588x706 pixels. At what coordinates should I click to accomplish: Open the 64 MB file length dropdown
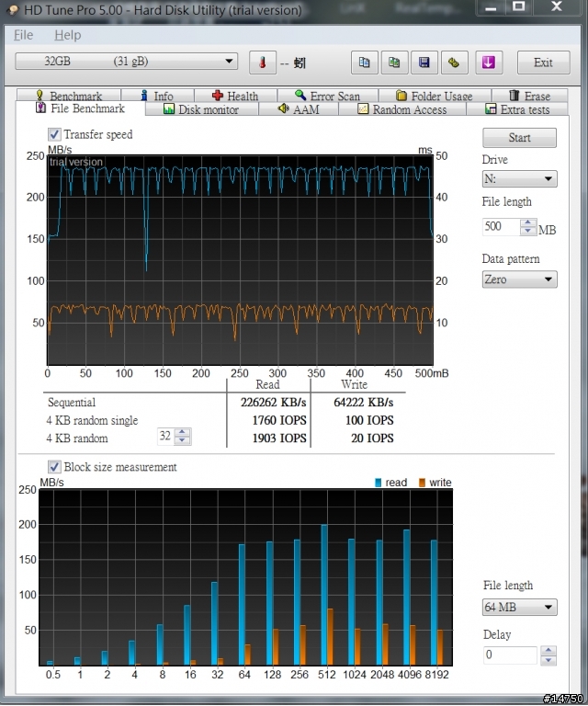(x=520, y=607)
